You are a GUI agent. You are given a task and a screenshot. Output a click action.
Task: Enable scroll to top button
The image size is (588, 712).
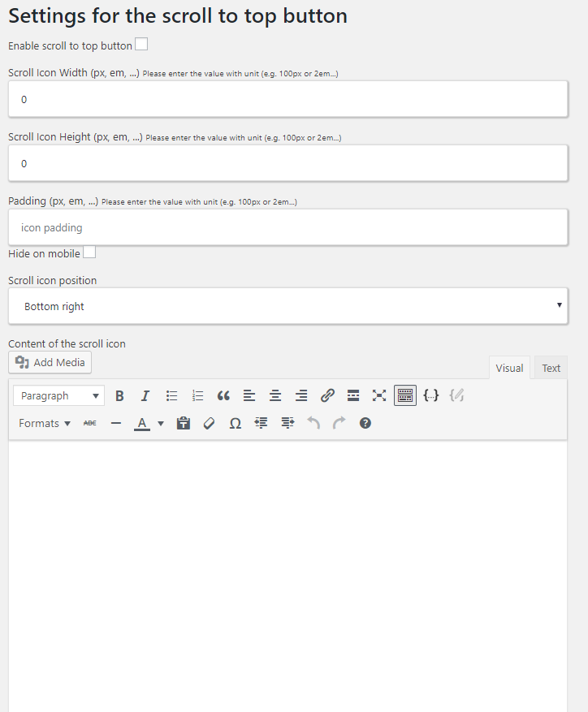tap(141, 44)
